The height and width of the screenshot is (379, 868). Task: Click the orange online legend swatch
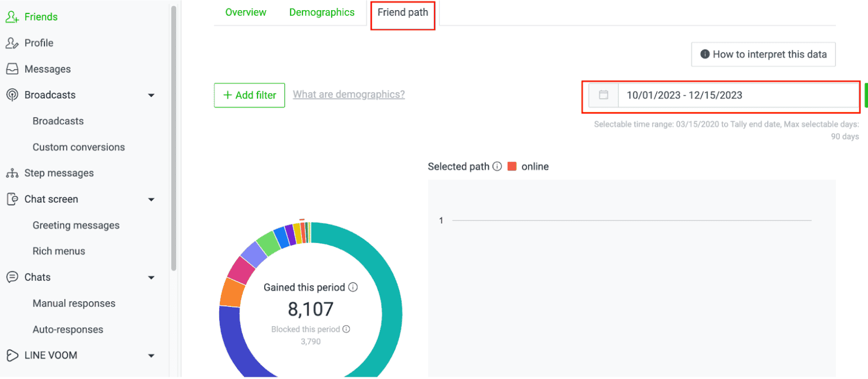[512, 166]
